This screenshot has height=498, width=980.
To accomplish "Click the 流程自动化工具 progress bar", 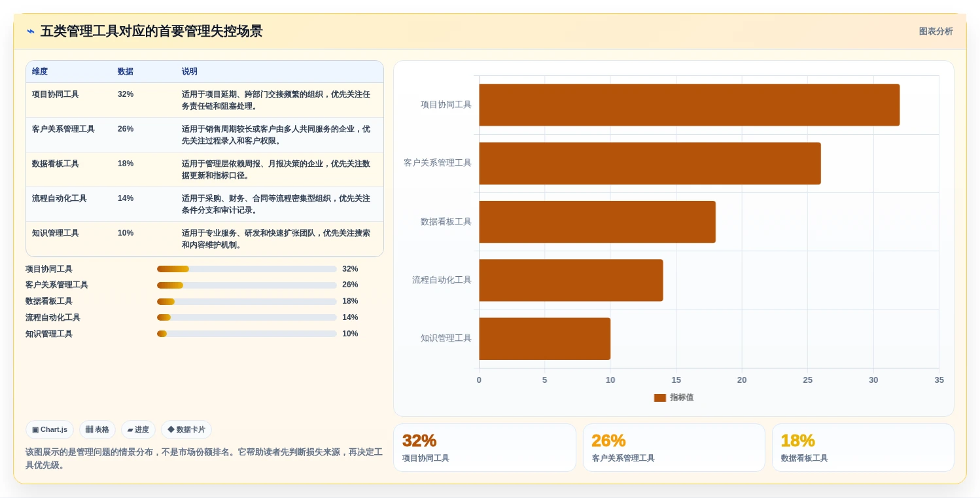I will click(247, 317).
